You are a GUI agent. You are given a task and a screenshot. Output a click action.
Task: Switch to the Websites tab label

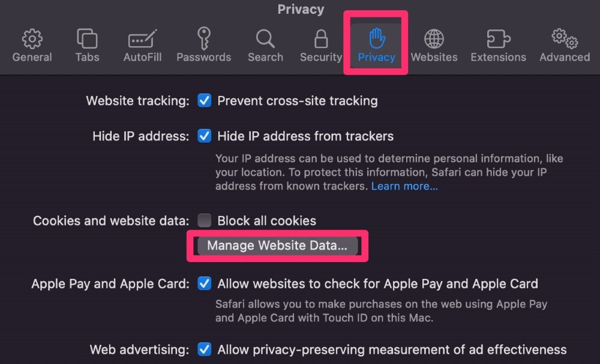coord(434,58)
